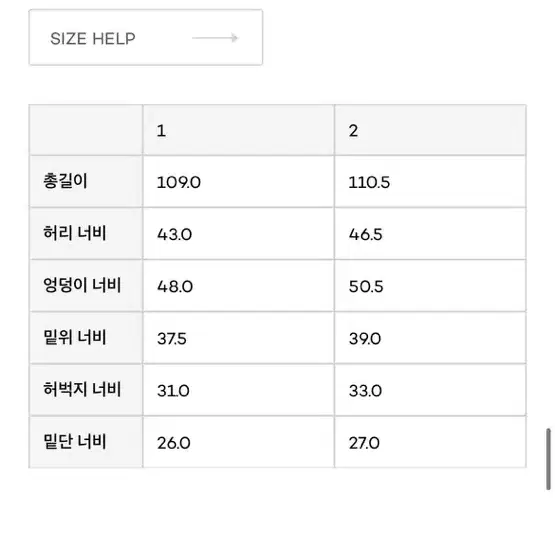Click the 43.0 waist width cell
Viewport: 555px width, 555px height.
tap(239, 234)
